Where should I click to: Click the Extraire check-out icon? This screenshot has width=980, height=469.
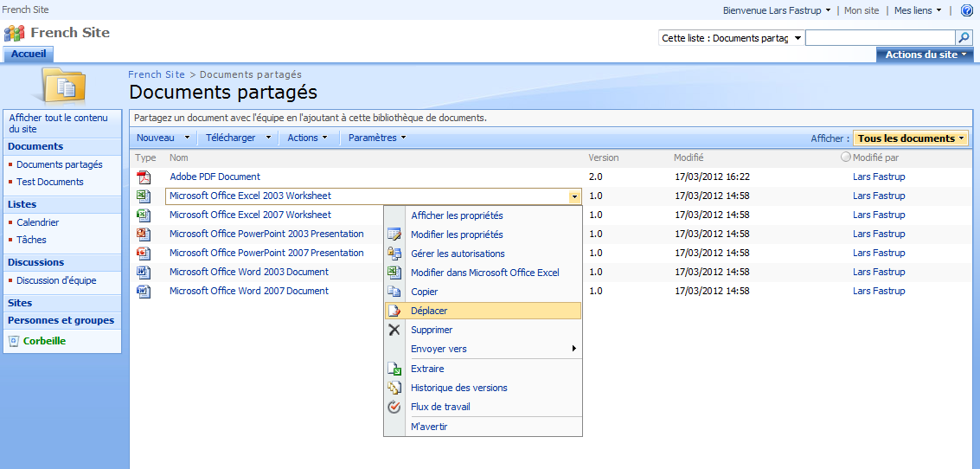[x=394, y=369]
